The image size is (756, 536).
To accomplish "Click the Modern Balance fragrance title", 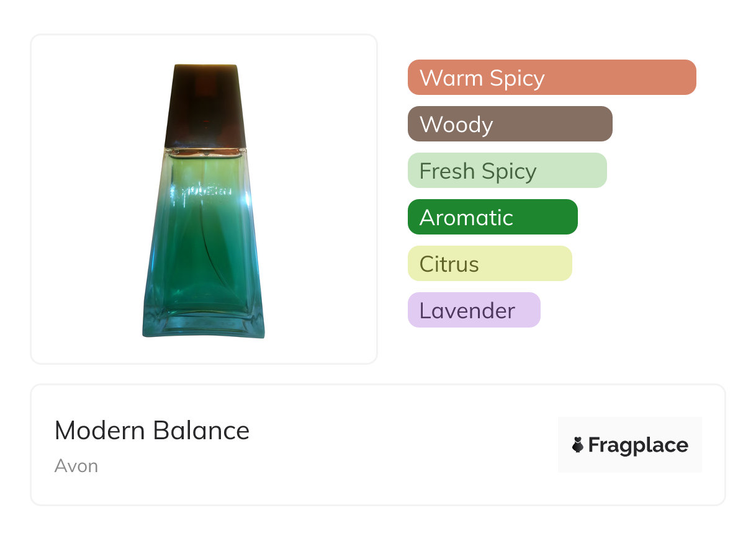I will [152, 431].
